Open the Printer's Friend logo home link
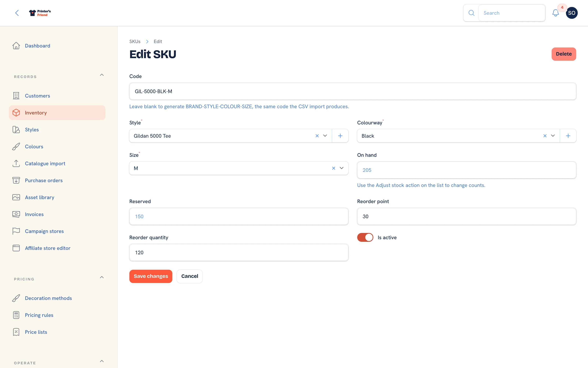Screen dimensions: 588x368 [x=40, y=13]
